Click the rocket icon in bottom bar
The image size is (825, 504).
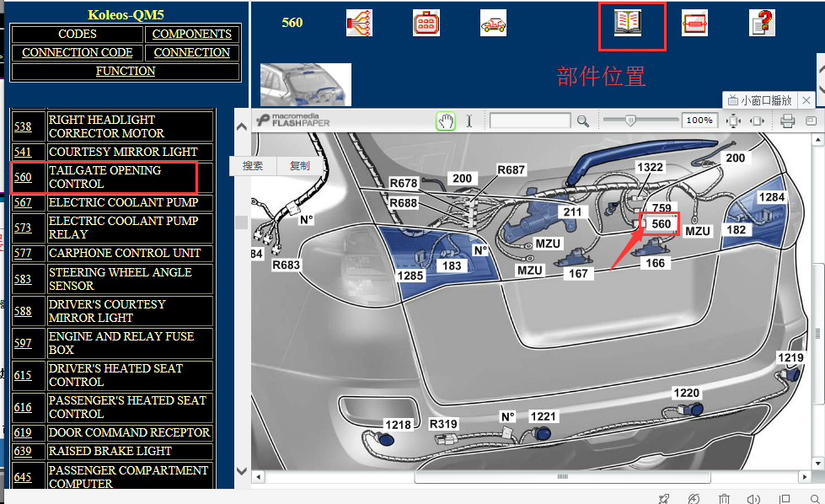(664, 499)
